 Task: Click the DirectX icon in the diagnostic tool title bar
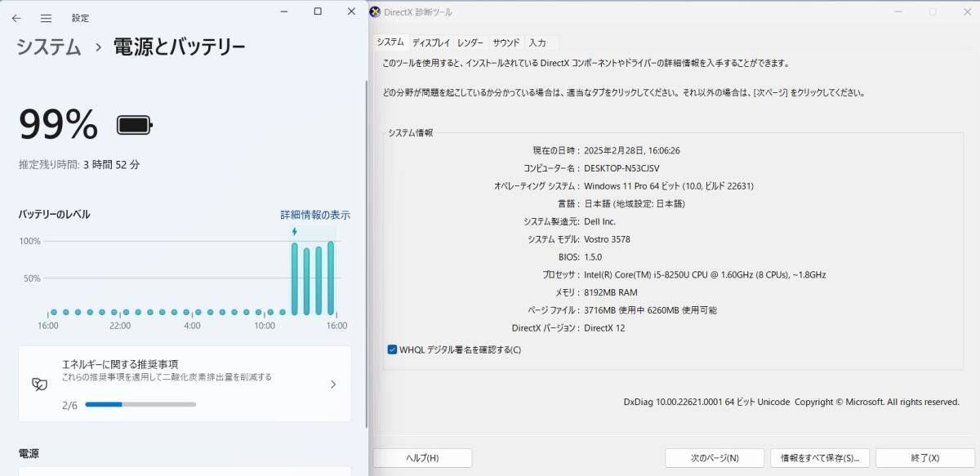(x=375, y=12)
